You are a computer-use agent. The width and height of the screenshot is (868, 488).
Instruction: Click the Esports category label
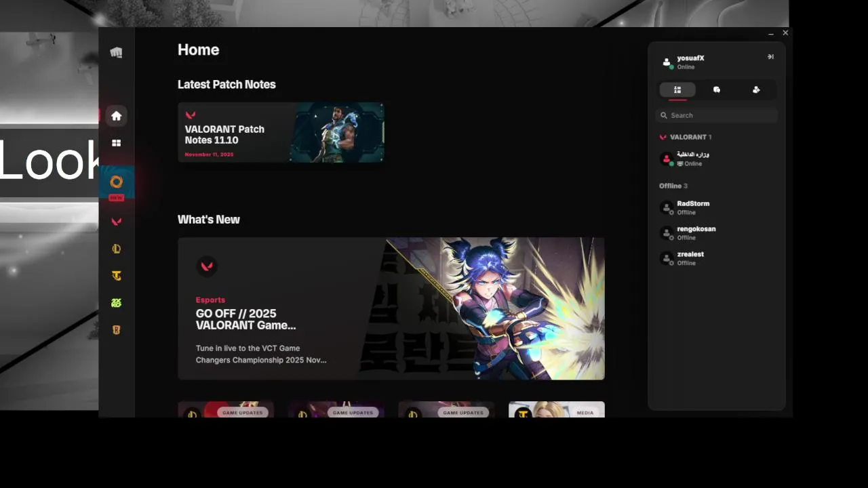210,300
